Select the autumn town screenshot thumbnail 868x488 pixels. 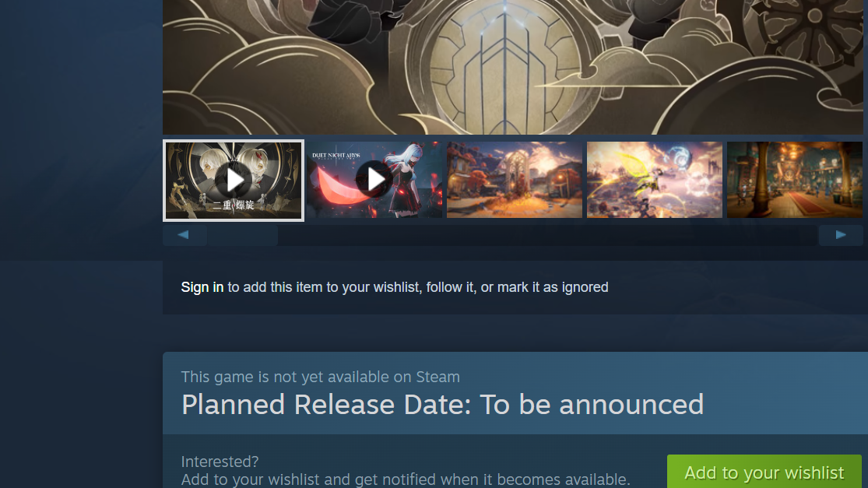point(515,180)
